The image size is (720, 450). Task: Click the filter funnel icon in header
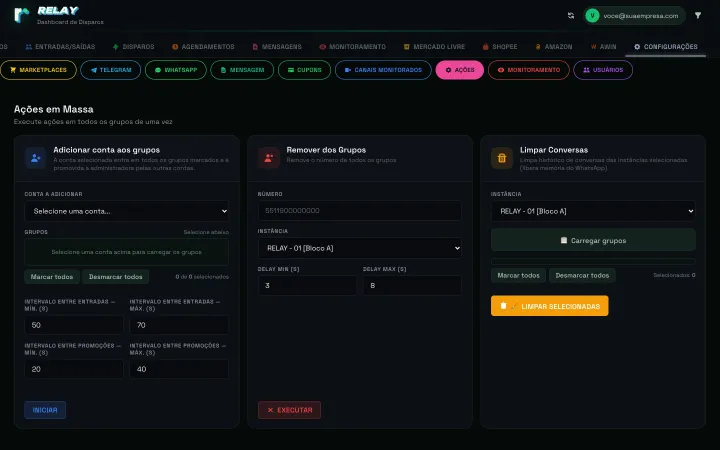pyautogui.click(x=698, y=16)
